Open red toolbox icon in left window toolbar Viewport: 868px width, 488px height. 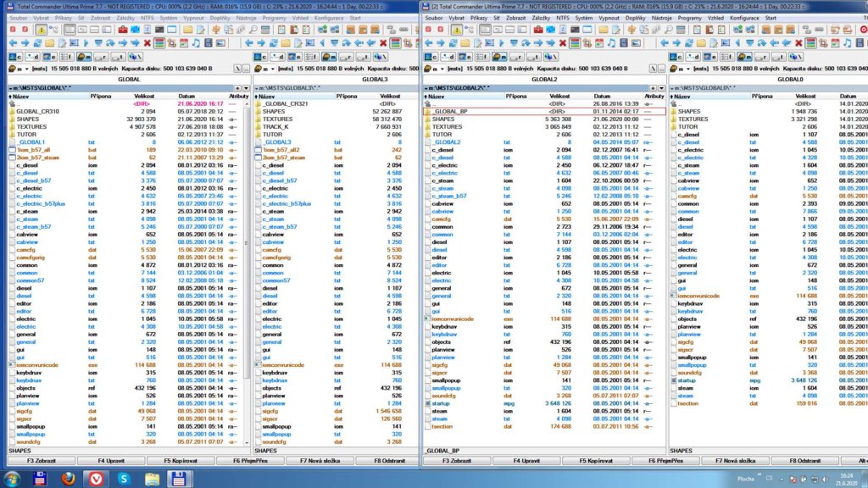pyautogui.click(x=123, y=30)
